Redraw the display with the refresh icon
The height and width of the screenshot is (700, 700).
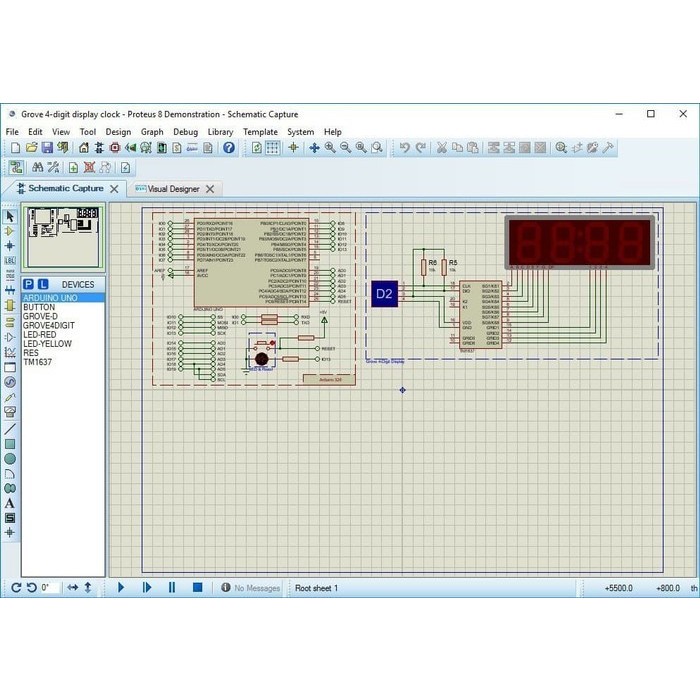coord(257,148)
